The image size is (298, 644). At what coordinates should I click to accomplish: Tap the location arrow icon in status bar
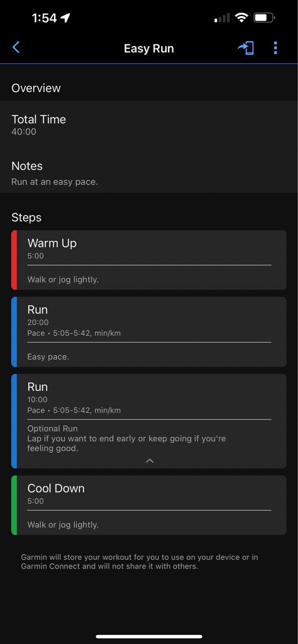(64, 17)
